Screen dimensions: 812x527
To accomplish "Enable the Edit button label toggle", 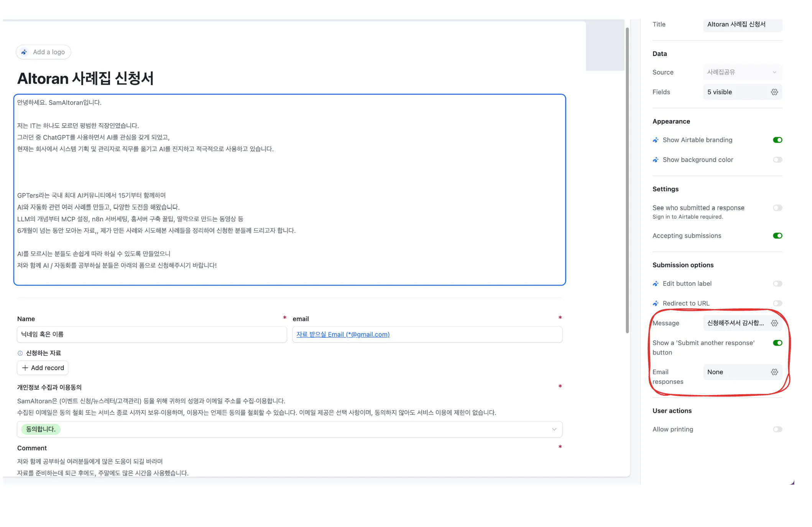I will point(777,283).
